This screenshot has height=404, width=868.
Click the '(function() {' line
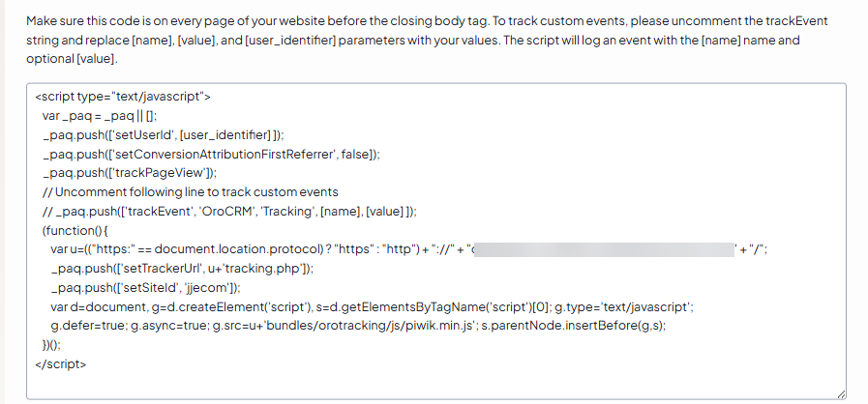pyautogui.click(x=77, y=231)
